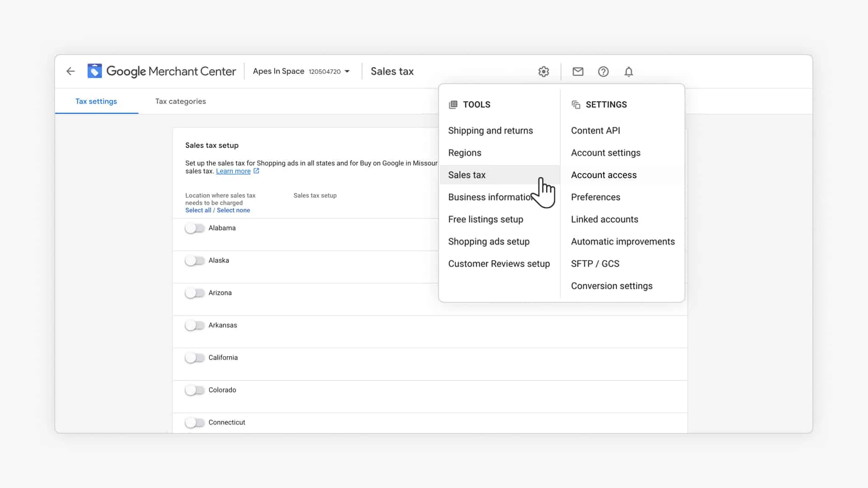The image size is (868, 488).
Task: Open the notifications bell icon
Action: (x=628, y=71)
